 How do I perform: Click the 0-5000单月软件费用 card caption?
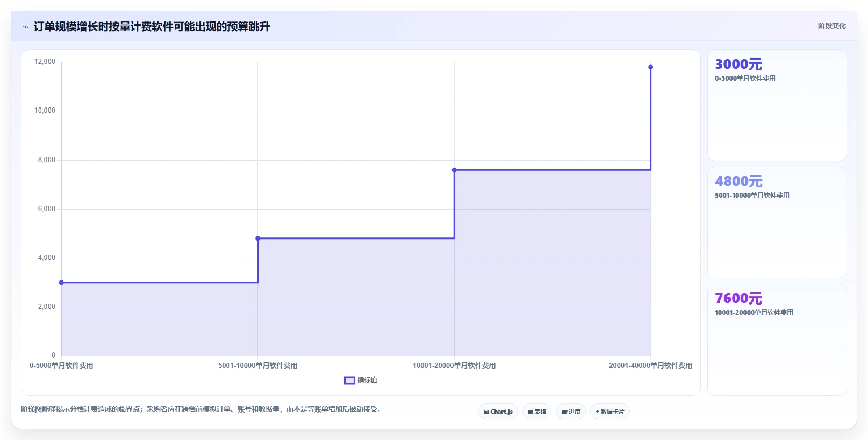point(745,78)
